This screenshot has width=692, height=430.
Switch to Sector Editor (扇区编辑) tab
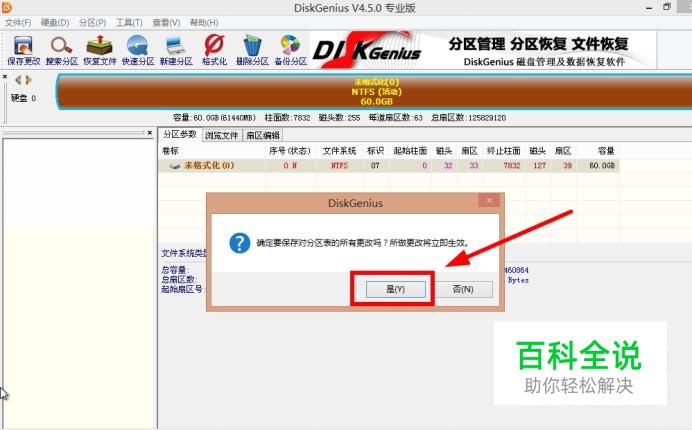click(x=263, y=136)
